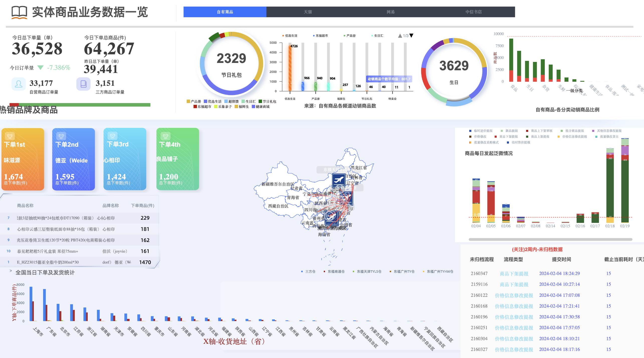Expand 全国当日下单及发货统计 section arrow
Image resolution: width=644 pixels, height=358 pixels.
coord(11,271)
